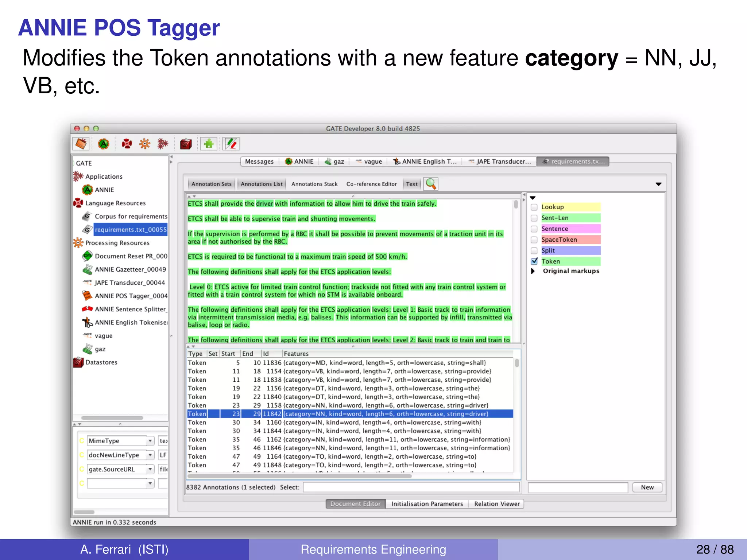Click the new application toolbar icon
747x560 pixels.
(x=163, y=144)
